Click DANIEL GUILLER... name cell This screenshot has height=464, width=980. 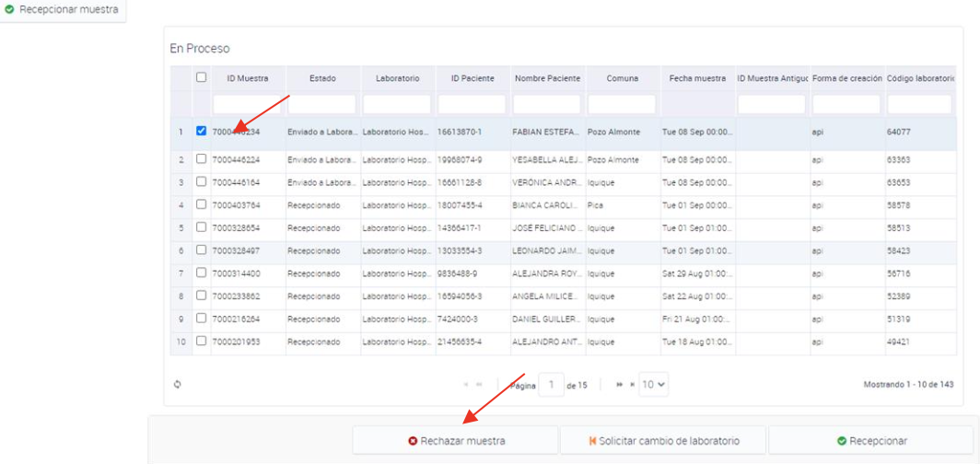547,319
